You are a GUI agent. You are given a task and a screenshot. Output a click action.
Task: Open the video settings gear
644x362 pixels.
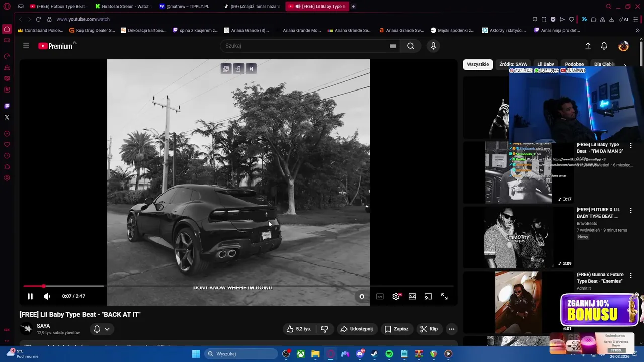(396, 297)
